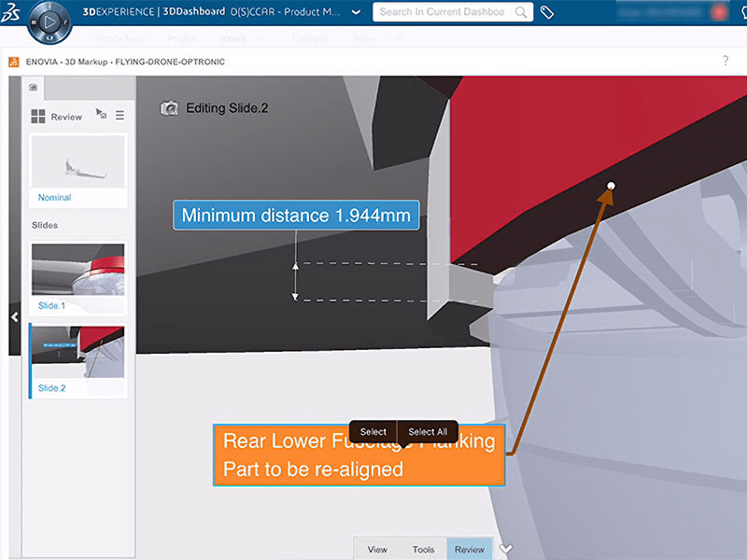The image size is (747, 560).
Task: Open the dashboard title dropdown arrow
Action: [356, 13]
